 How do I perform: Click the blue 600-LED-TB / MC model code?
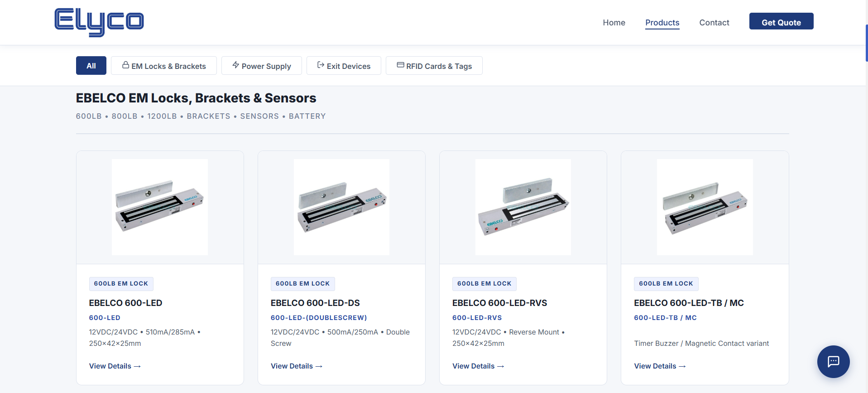pyautogui.click(x=665, y=318)
